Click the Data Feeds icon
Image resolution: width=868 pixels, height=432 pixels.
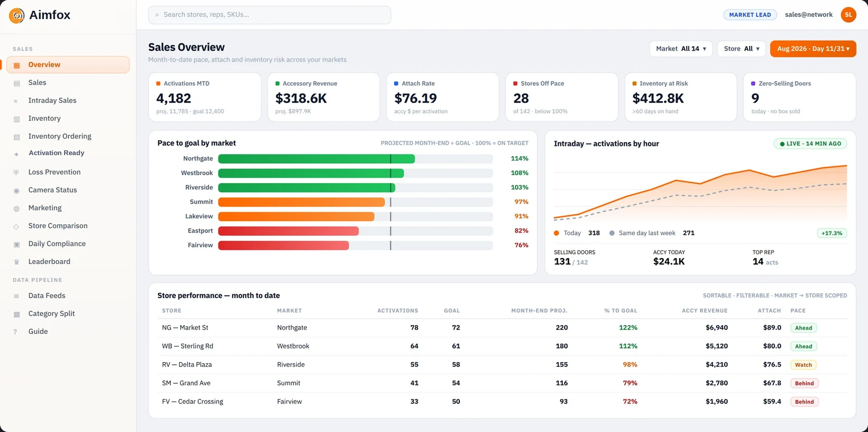(16, 296)
